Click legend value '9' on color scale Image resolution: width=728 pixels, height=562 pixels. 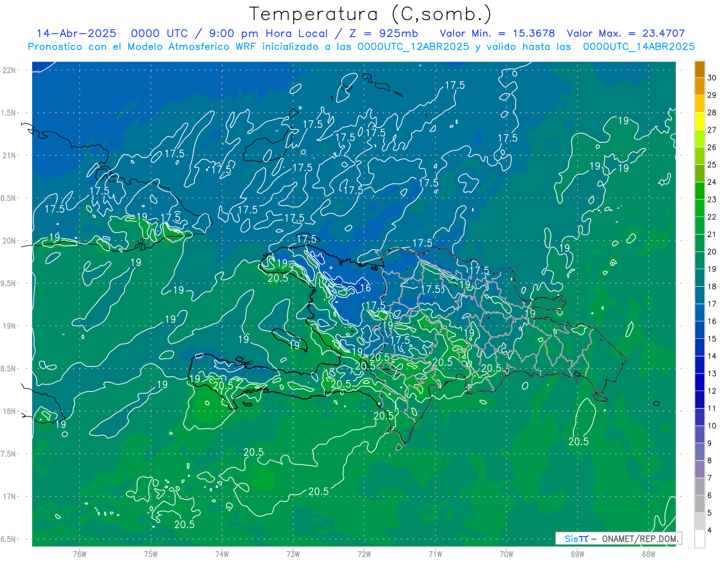click(x=710, y=443)
